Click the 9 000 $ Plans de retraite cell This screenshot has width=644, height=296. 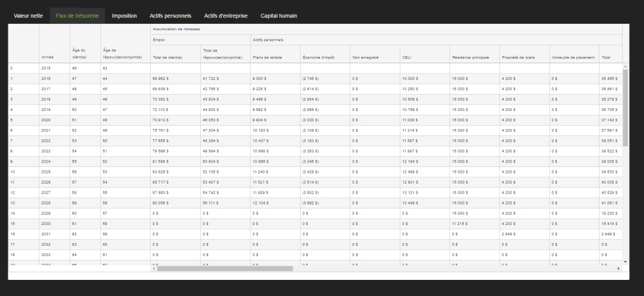click(x=276, y=79)
